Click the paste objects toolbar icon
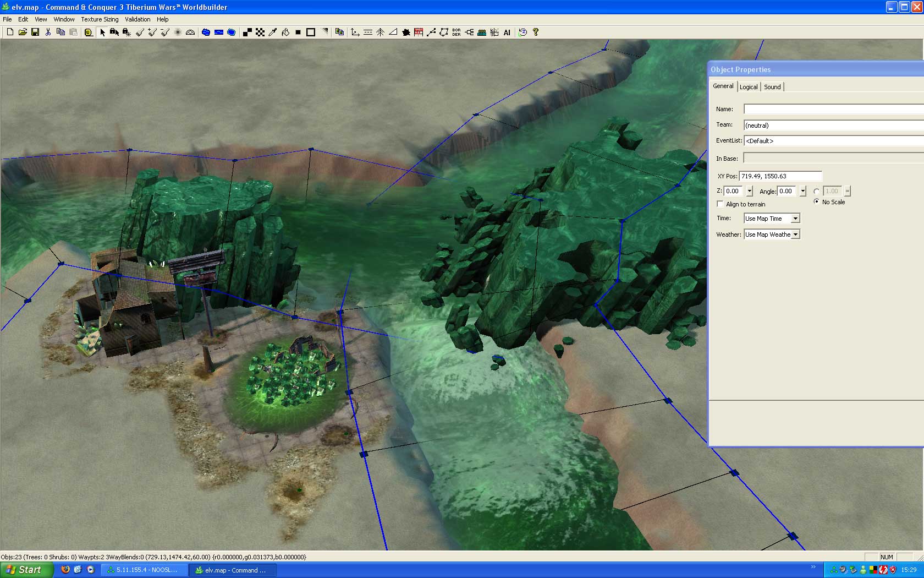This screenshot has width=924, height=578. tap(339, 32)
